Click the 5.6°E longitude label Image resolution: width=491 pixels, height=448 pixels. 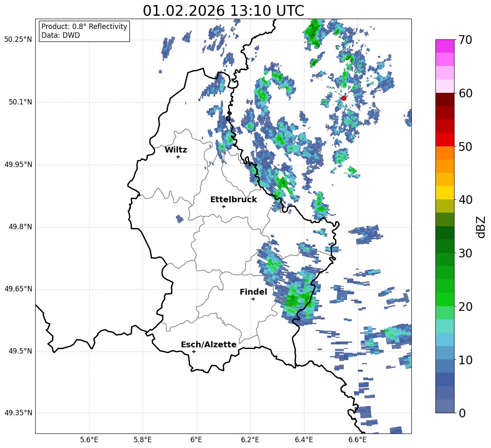click(x=89, y=440)
